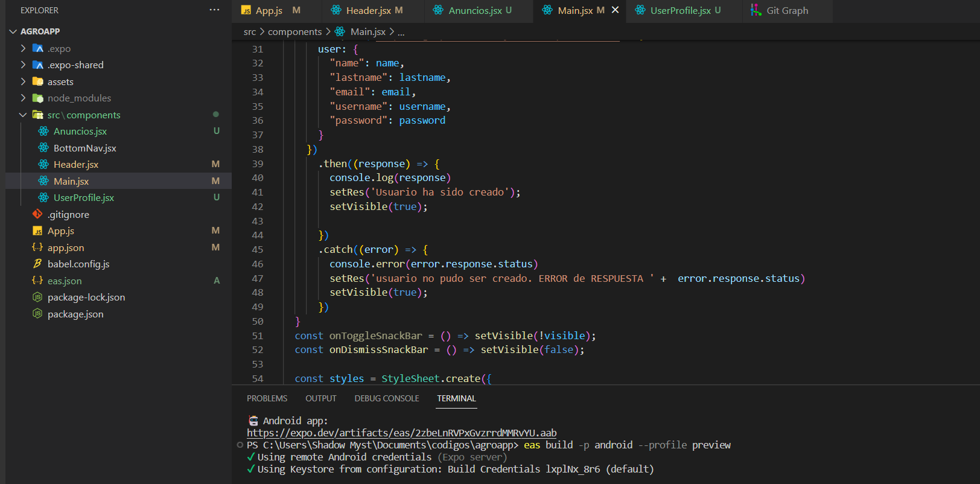
Task: Click the JS icon of App.js file
Action: [37, 231]
